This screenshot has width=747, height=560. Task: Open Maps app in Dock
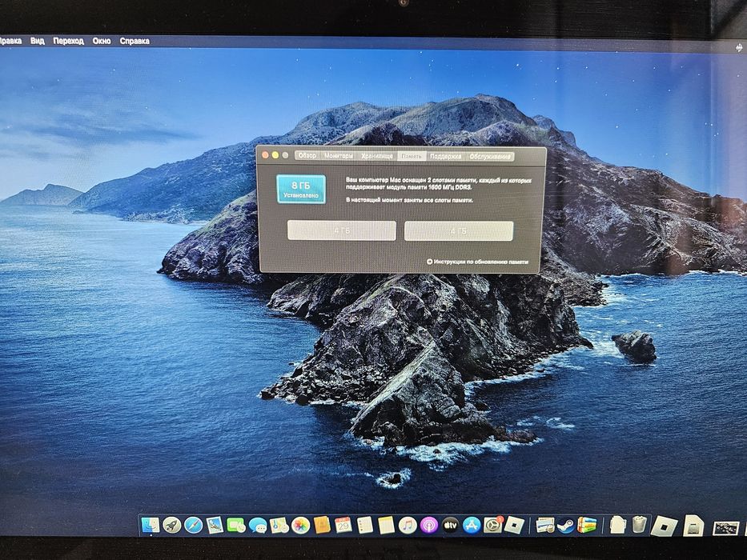point(279,526)
